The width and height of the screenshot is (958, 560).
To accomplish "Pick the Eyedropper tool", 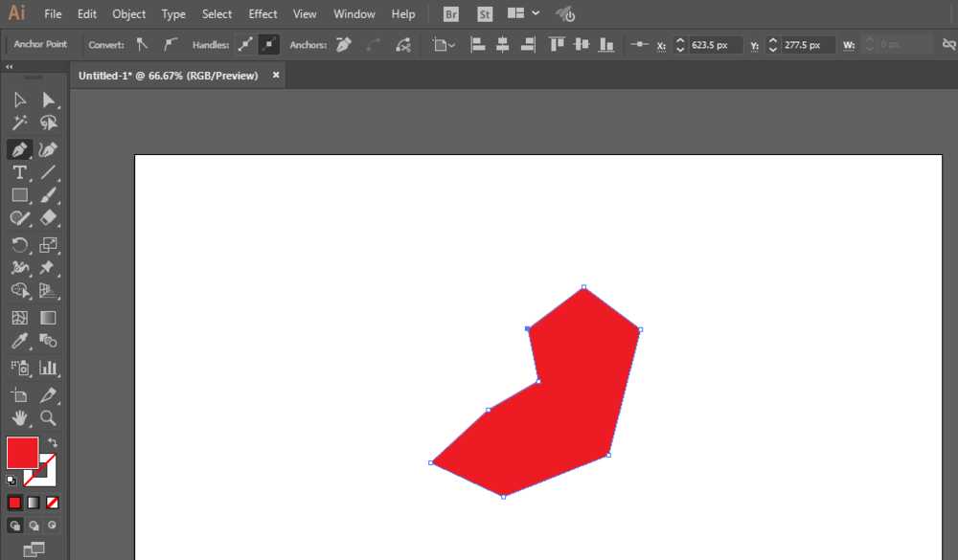I will (x=18, y=341).
